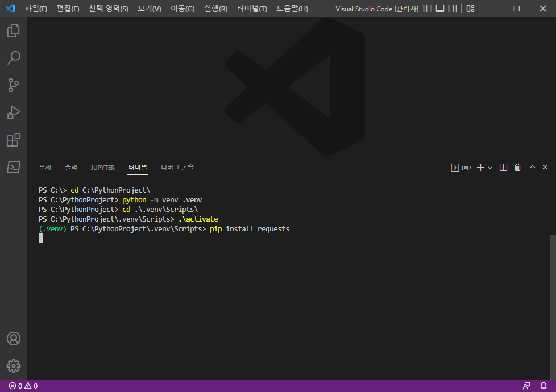Maximize the Visual Studio Code window
The image size is (556, 392).
click(517, 9)
